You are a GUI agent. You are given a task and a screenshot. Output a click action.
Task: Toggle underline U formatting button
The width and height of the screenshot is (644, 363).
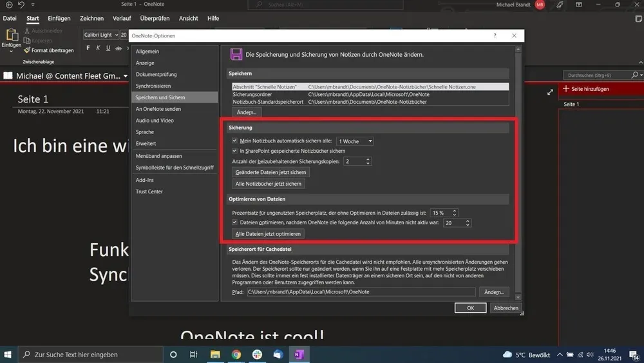coord(108,48)
